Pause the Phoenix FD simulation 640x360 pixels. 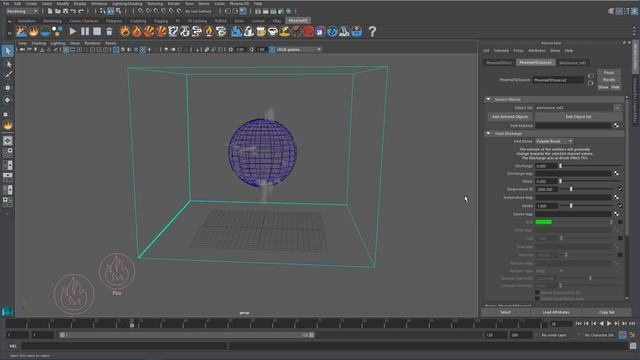tap(85, 31)
